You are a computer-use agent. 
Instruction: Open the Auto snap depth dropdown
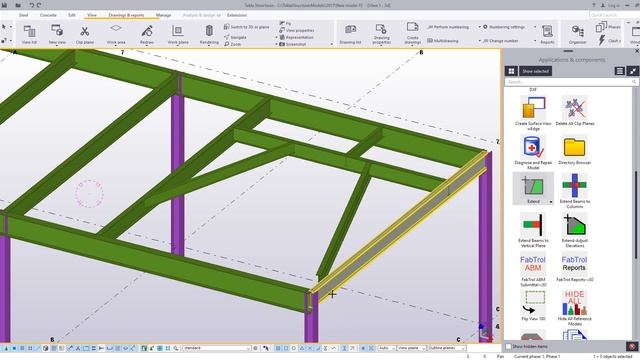386,348
